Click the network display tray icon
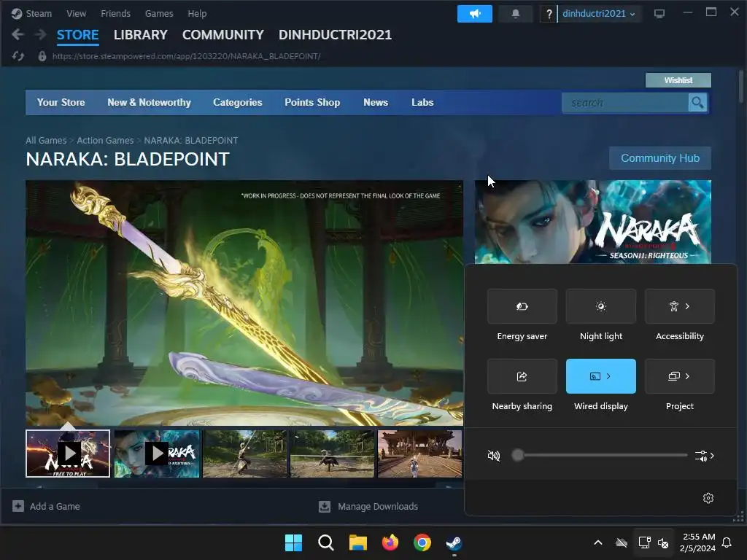Screen dimensions: 747x560 pyautogui.click(x=645, y=542)
